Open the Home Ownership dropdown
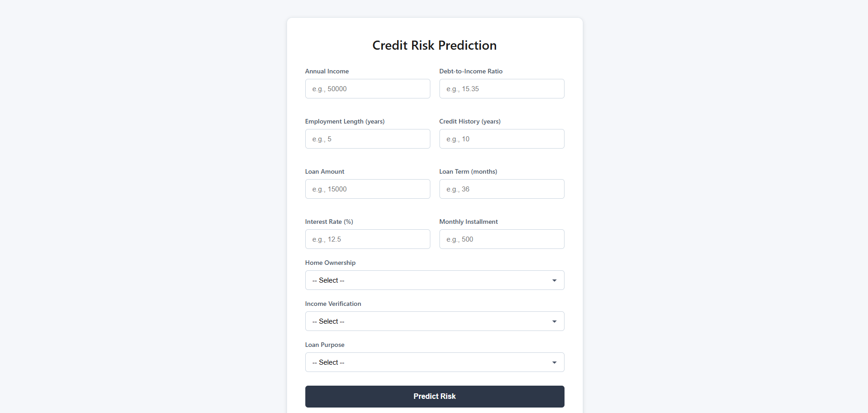Screen dimensions: 868x413 point(434,280)
